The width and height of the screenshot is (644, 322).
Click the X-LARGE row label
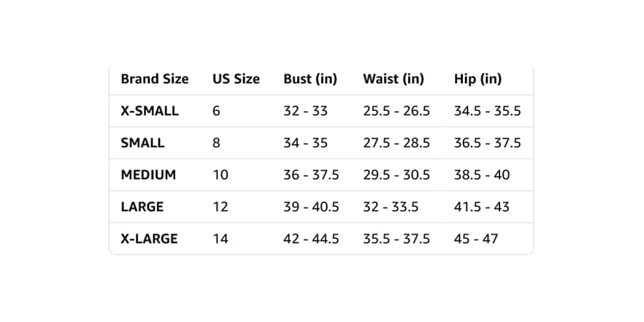(149, 239)
